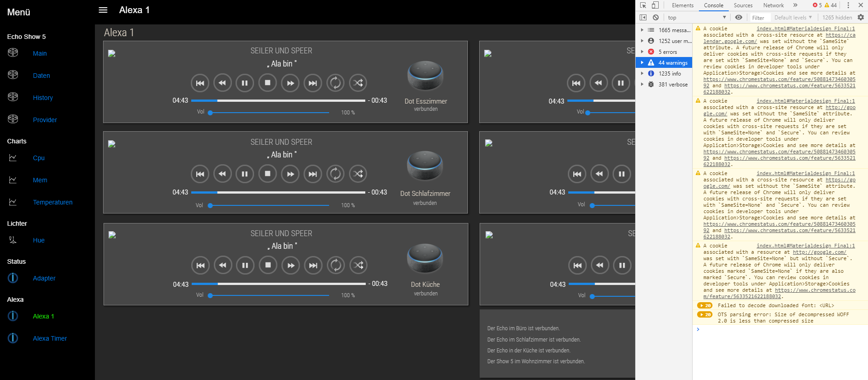The image size is (868, 380).
Task: Open the DevTools three-dot customize menu
Action: pos(848,5)
